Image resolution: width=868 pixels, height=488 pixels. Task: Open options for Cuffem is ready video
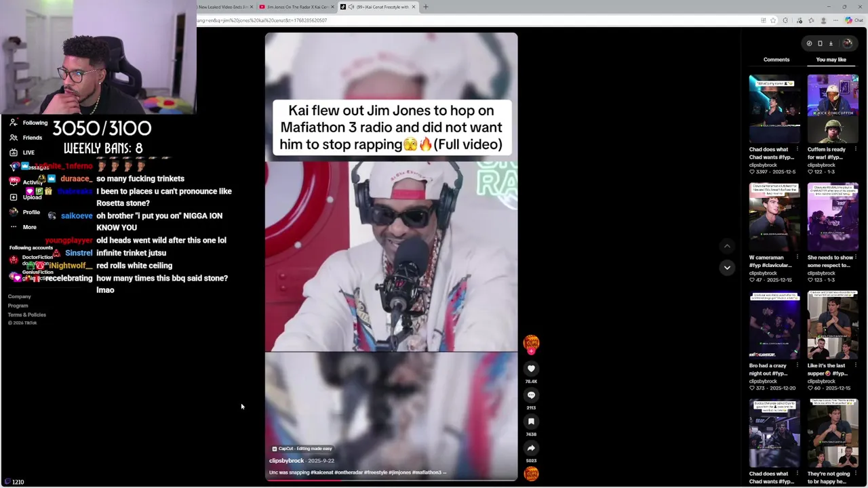[855, 149]
